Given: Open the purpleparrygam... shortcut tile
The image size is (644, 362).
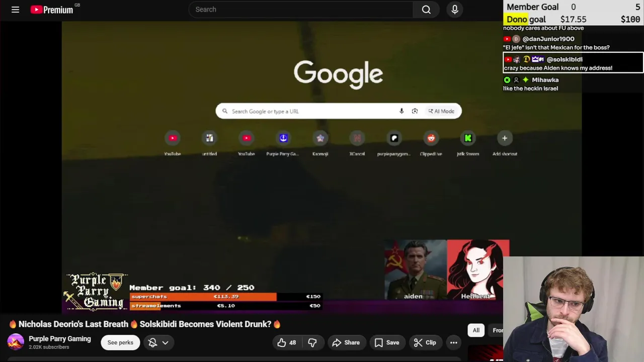Looking at the screenshot, I should pos(394,144).
